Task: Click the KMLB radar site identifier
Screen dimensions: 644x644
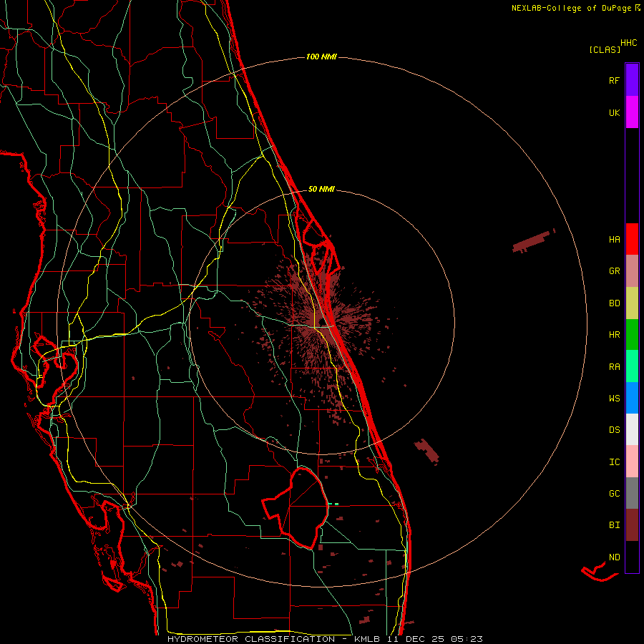Action: tap(366, 639)
